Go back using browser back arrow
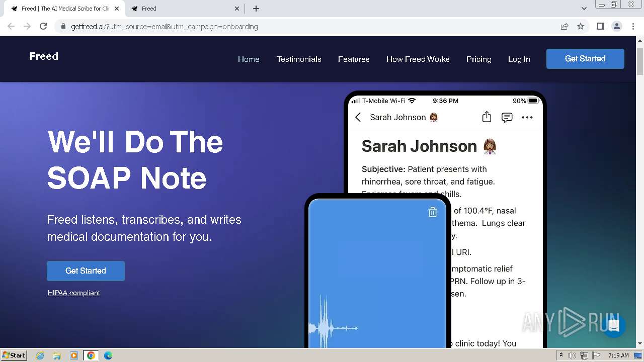This screenshot has height=362, width=644. (11, 26)
